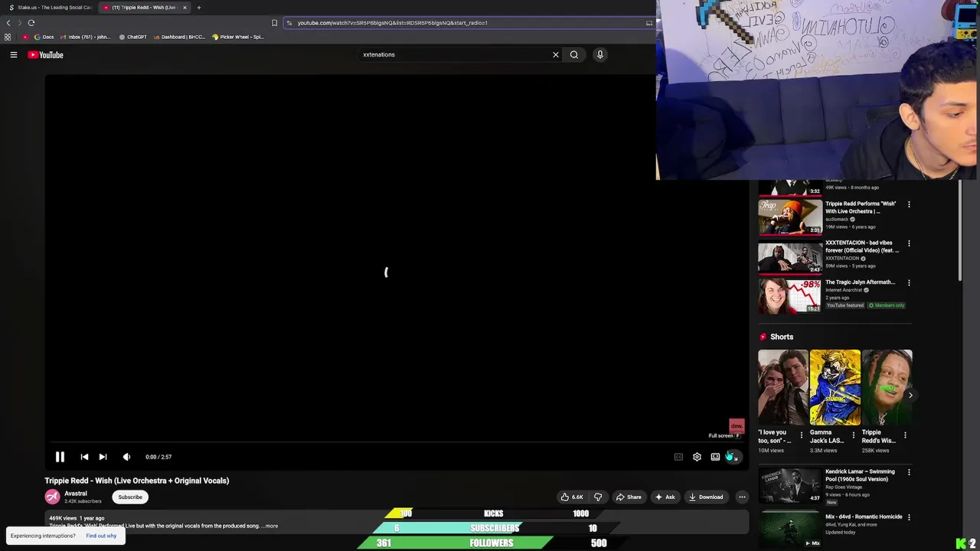980x551 pixels.
Task: Click the full screen button in player
Action: tap(733, 457)
